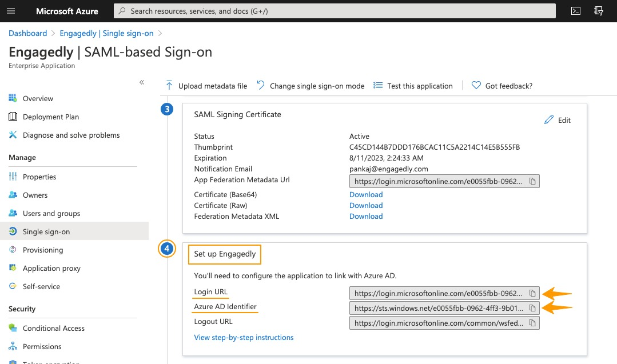
Task: Open Engagedly | Single sign-on breadcrumb
Action: tap(106, 33)
